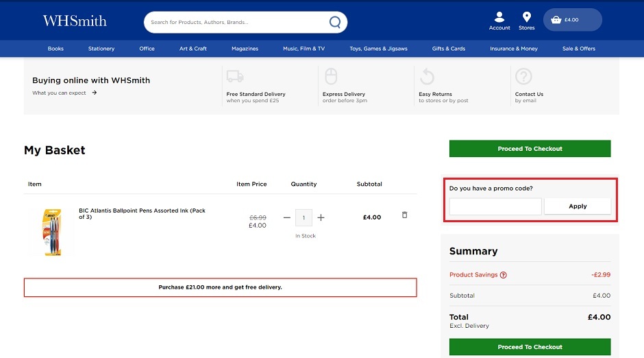Open the Sale & Offers menu
The image size is (644, 358).
click(579, 49)
